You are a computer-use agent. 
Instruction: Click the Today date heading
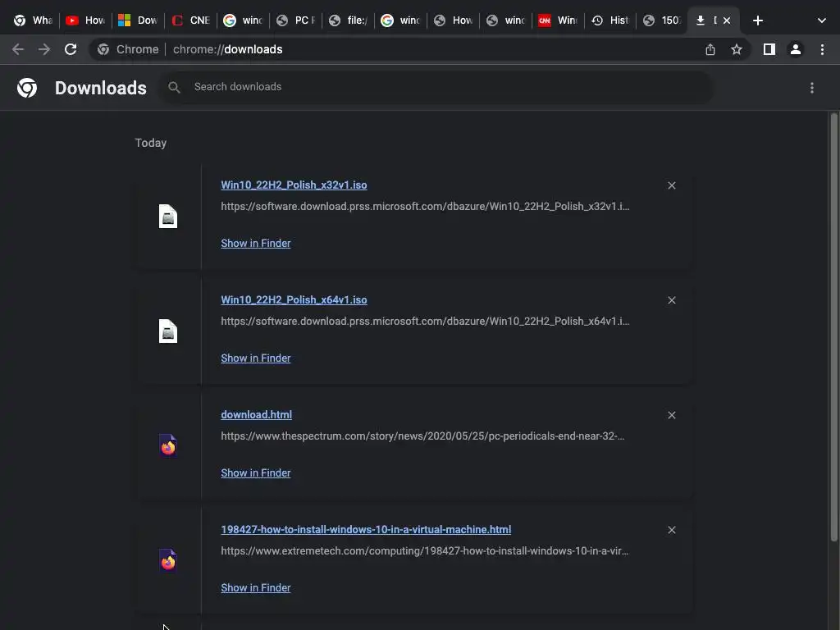pyautogui.click(x=151, y=143)
